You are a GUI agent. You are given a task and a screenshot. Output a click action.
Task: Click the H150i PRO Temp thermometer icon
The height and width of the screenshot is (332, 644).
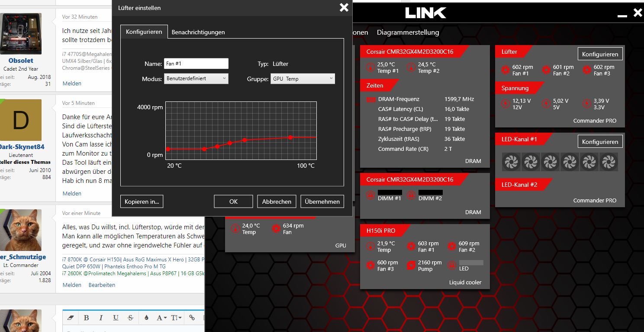(x=370, y=247)
